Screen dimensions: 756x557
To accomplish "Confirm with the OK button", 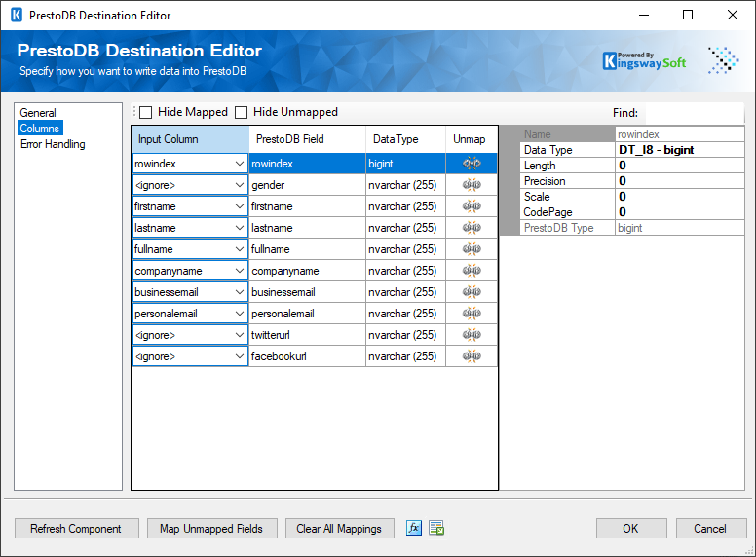I will (x=631, y=529).
